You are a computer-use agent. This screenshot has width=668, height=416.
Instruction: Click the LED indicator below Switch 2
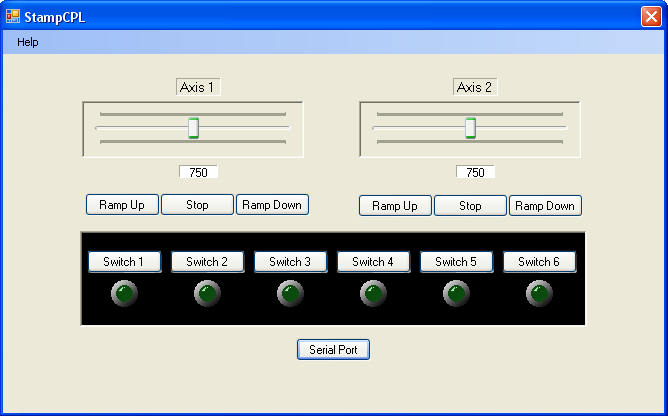tap(207, 294)
